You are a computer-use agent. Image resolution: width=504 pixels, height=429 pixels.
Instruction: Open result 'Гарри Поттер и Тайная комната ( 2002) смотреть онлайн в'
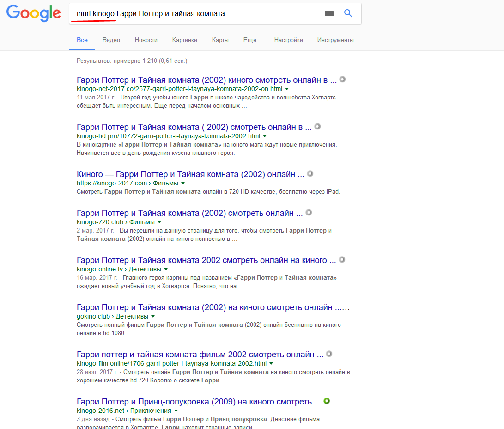194,127
